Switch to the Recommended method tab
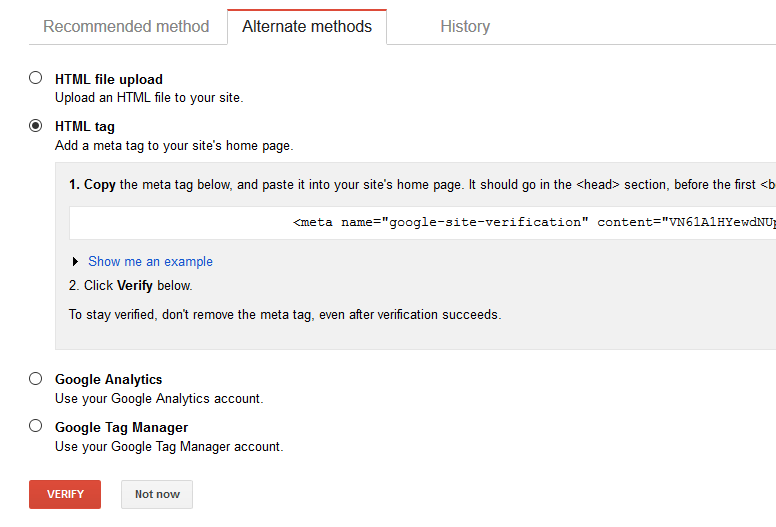The image size is (776, 527). [x=126, y=26]
